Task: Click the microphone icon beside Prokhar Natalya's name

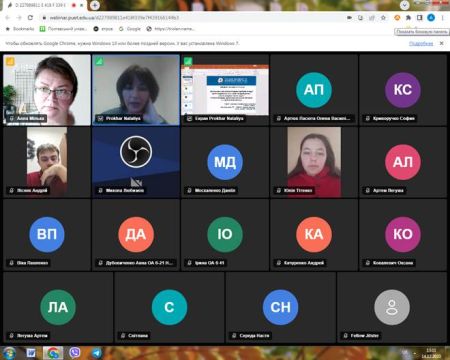Action: (100, 118)
